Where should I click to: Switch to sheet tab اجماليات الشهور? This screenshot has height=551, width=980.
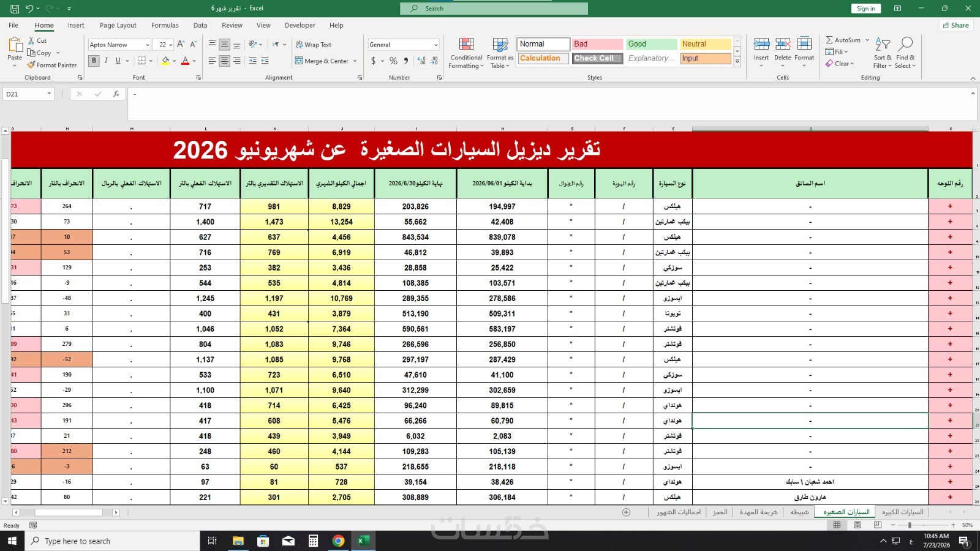(679, 512)
